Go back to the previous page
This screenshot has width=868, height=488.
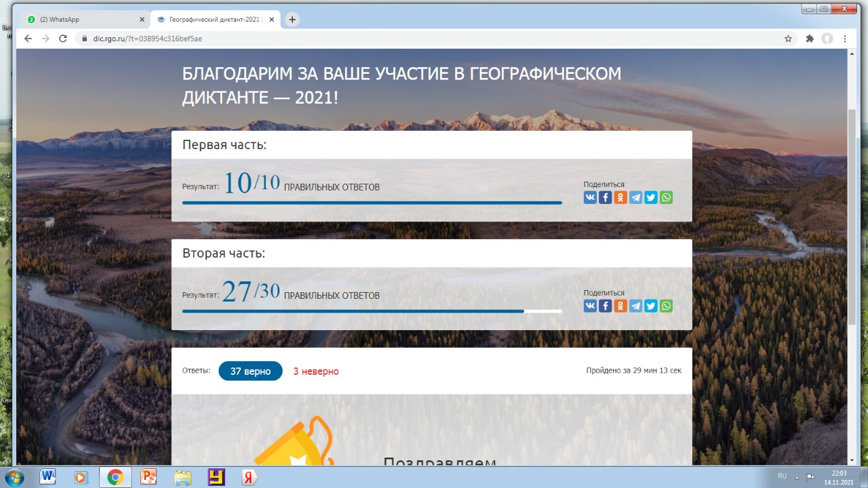coord(28,39)
